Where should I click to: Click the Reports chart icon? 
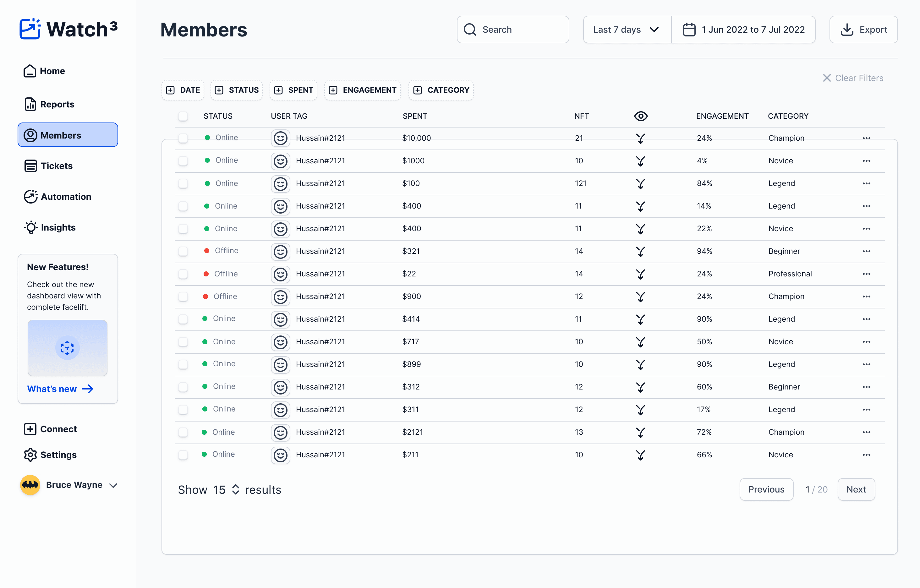click(30, 104)
